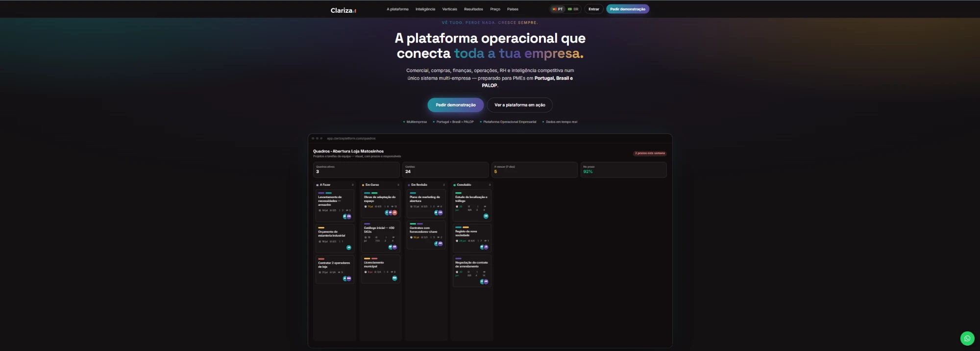The width and height of the screenshot is (980, 351).
Task: Click the No prazo 92% stat card
Action: (623, 170)
